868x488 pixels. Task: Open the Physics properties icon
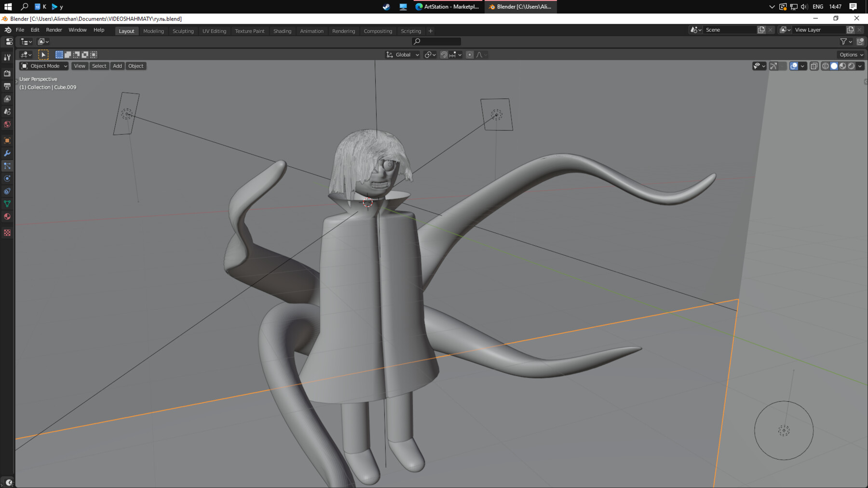7,179
